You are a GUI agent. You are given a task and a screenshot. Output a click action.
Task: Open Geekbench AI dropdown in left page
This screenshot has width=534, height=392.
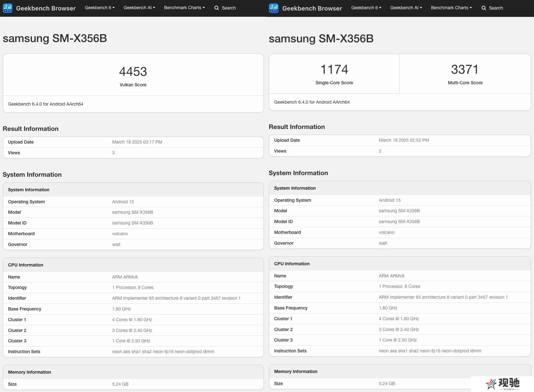pos(139,8)
